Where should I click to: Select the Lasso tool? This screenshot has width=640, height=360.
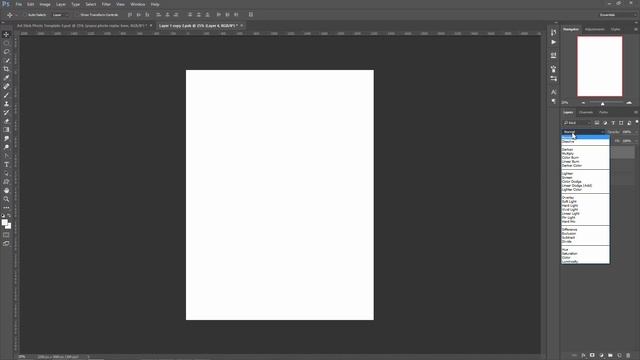coord(6,52)
